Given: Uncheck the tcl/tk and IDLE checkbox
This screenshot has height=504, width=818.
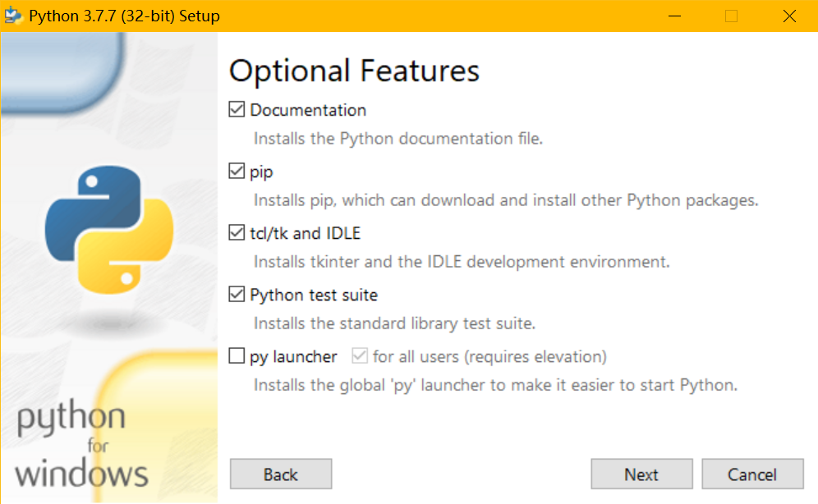Looking at the screenshot, I should 237,233.
